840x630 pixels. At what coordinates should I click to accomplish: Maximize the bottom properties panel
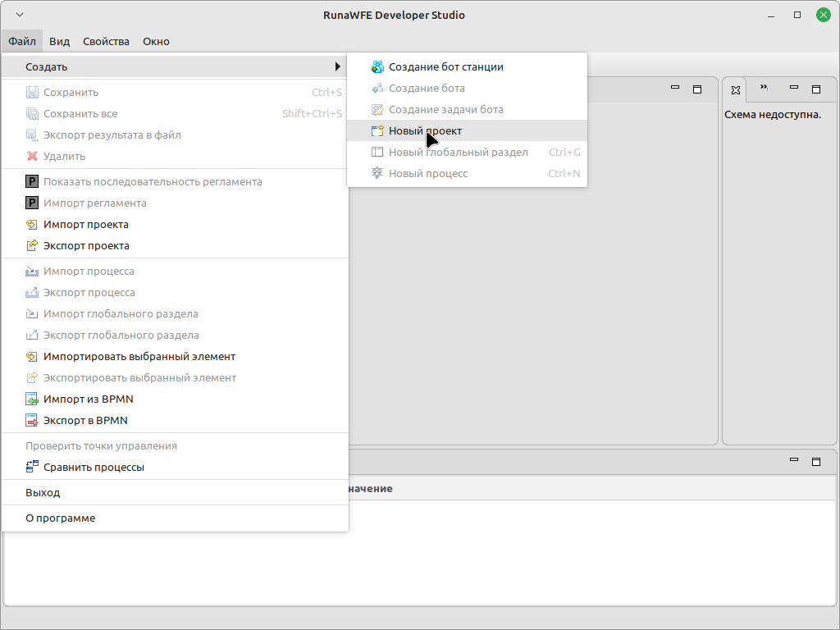[x=816, y=462]
